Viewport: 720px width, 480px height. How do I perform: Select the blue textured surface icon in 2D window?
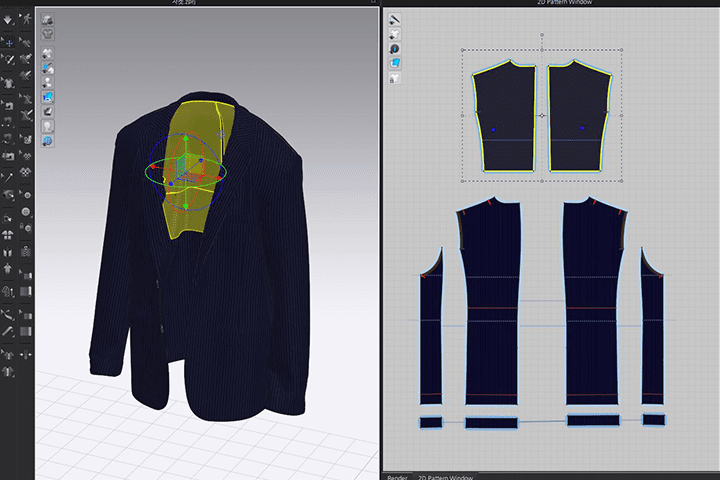pos(394,63)
